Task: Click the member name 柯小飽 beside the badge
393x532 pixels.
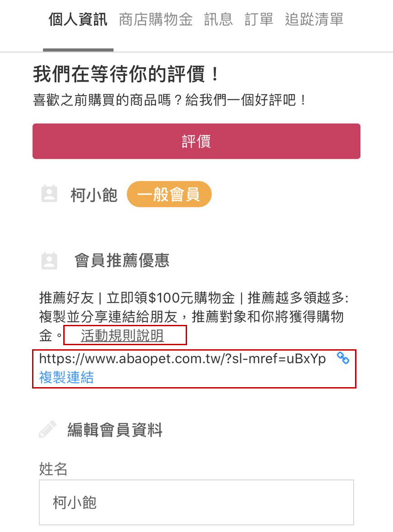Action: coord(94,195)
